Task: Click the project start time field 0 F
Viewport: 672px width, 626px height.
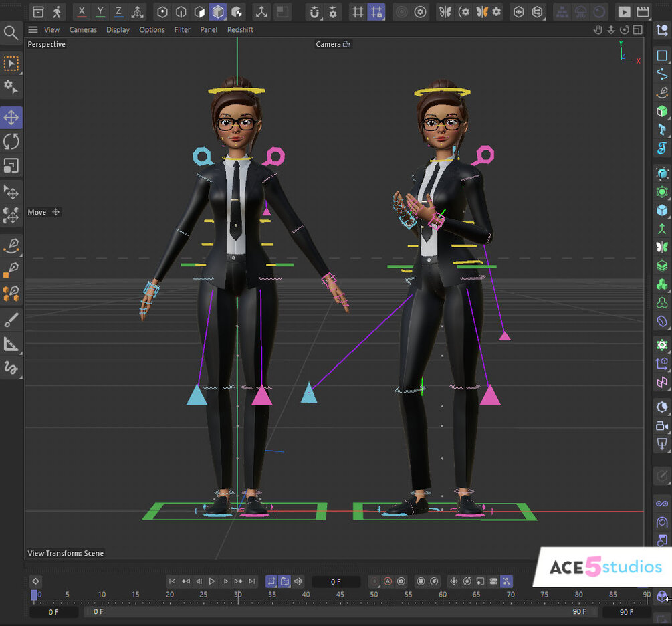Action: tap(53, 612)
